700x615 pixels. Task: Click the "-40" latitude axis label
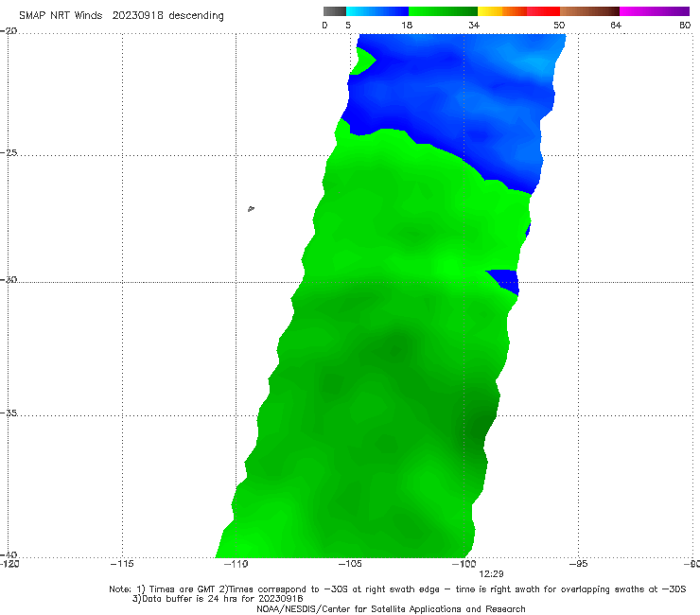pos(9,554)
